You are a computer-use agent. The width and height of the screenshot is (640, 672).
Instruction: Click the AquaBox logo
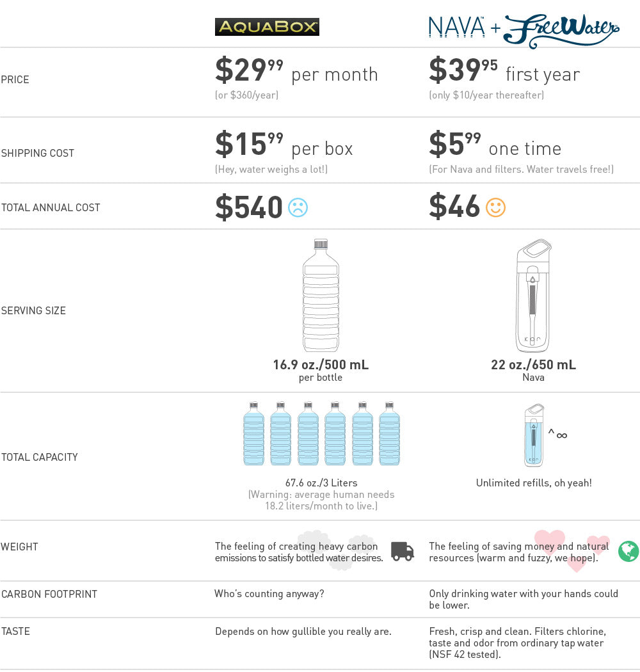[x=267, y=27]
